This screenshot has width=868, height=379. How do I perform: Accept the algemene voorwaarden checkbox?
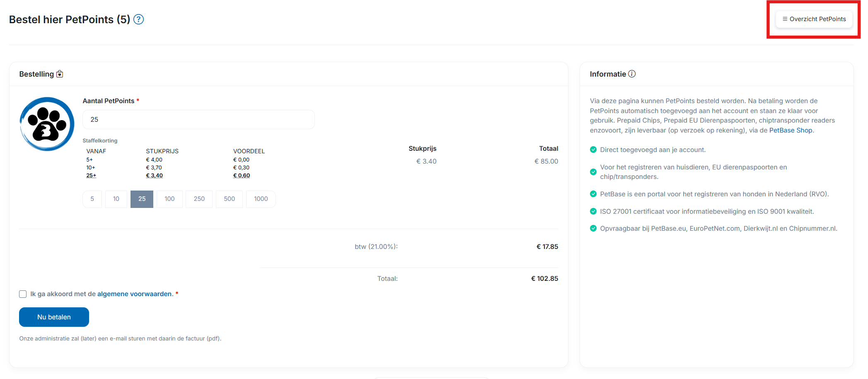pos(23,294)
